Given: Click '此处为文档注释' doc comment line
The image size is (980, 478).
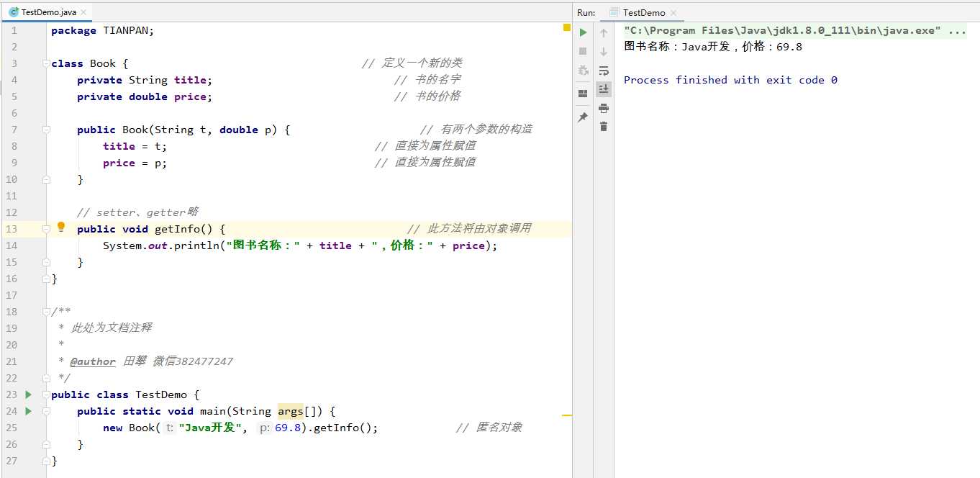Looking at the screenshot, I should click(111, 328).
